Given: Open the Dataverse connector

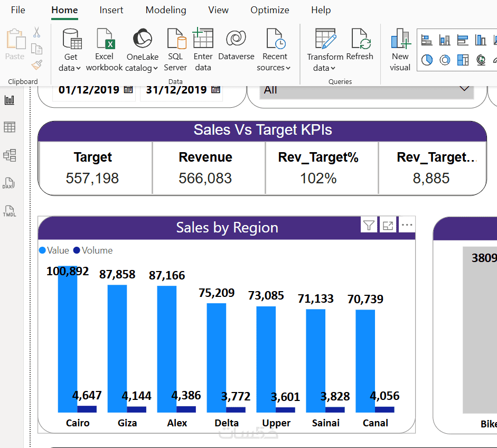Looking at the screenshot, I should (x=236, y=44).
